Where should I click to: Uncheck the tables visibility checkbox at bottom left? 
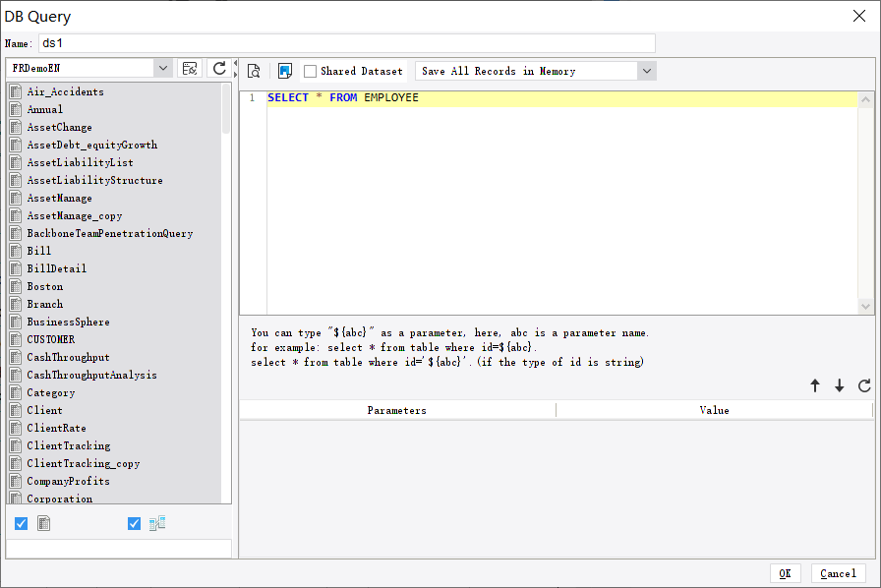tap(21, 523)
